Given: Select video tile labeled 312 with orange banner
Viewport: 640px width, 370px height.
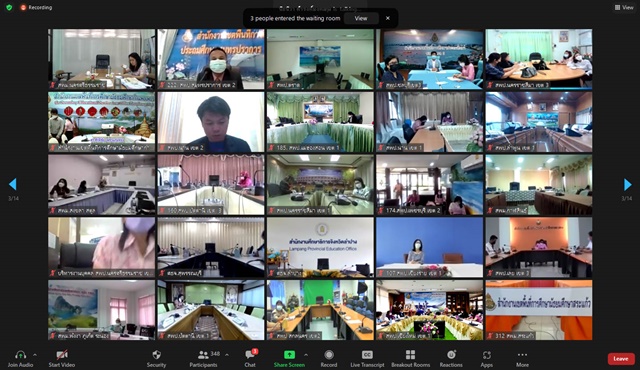Looking at the screenshot, I should 539,310.
